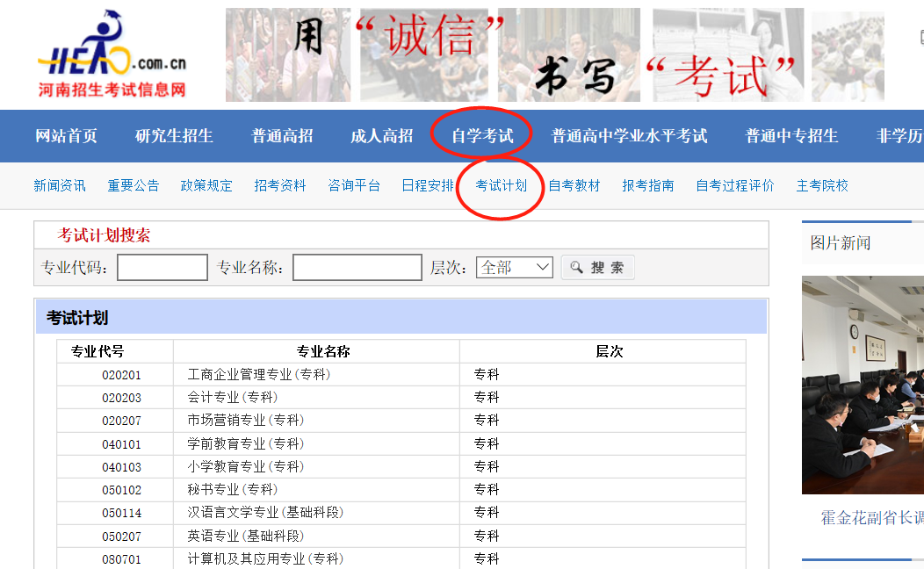Viewport: 924px width, 569px height.
Task: Select the 工商企业管理专业(专科) row name
Action: pos(259,375)
